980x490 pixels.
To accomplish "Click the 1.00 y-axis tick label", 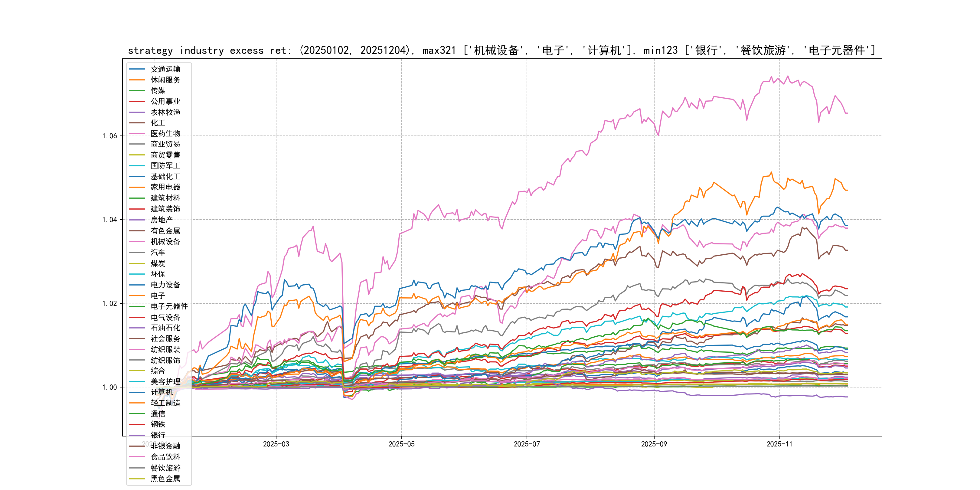I will [x=109, y=387].
